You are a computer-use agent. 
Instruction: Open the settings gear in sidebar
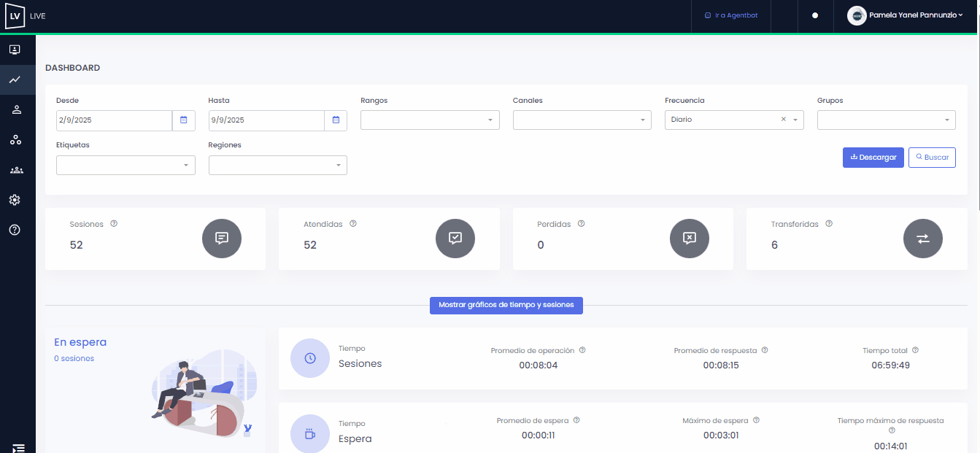(15, 200)
